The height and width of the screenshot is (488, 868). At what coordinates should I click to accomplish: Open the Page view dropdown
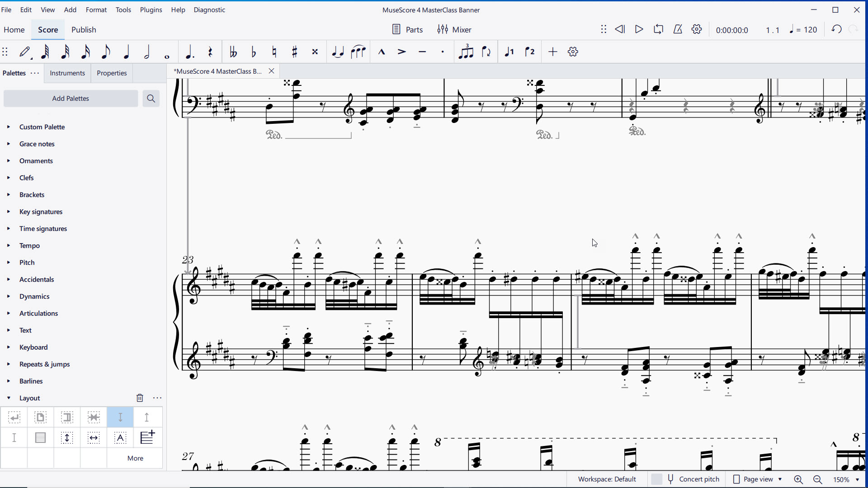(758, 479)
